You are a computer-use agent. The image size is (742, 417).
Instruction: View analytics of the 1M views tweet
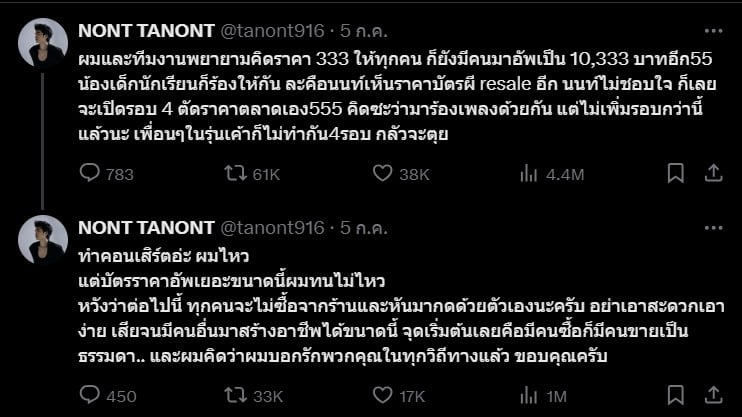[529, 396]
